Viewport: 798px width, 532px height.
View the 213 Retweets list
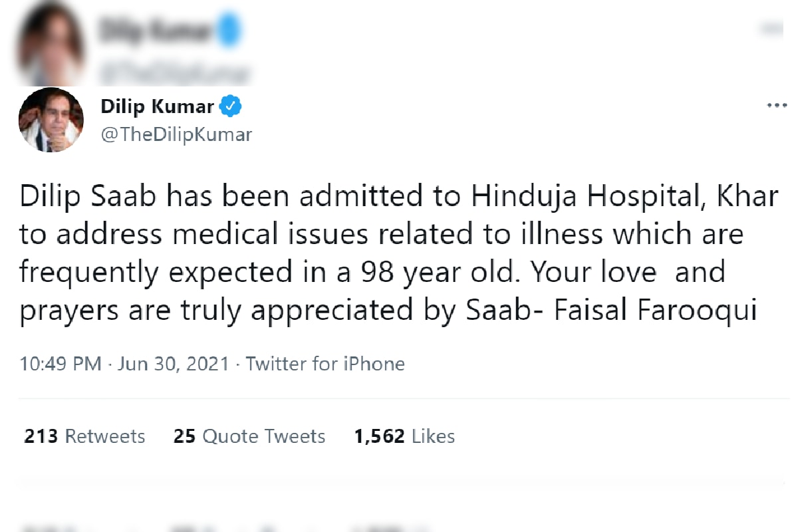(x=84, y=436)
